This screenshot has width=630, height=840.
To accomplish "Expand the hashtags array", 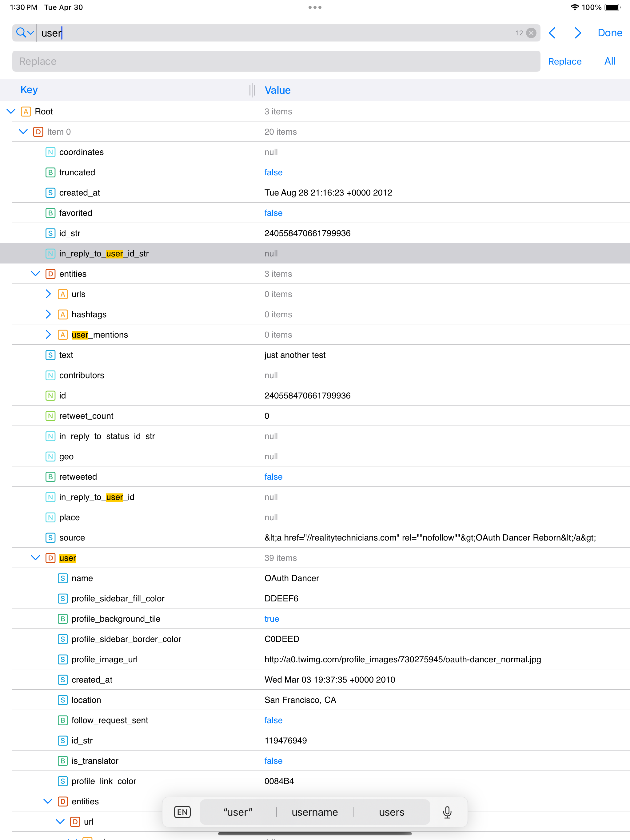I will pos(48,315).
